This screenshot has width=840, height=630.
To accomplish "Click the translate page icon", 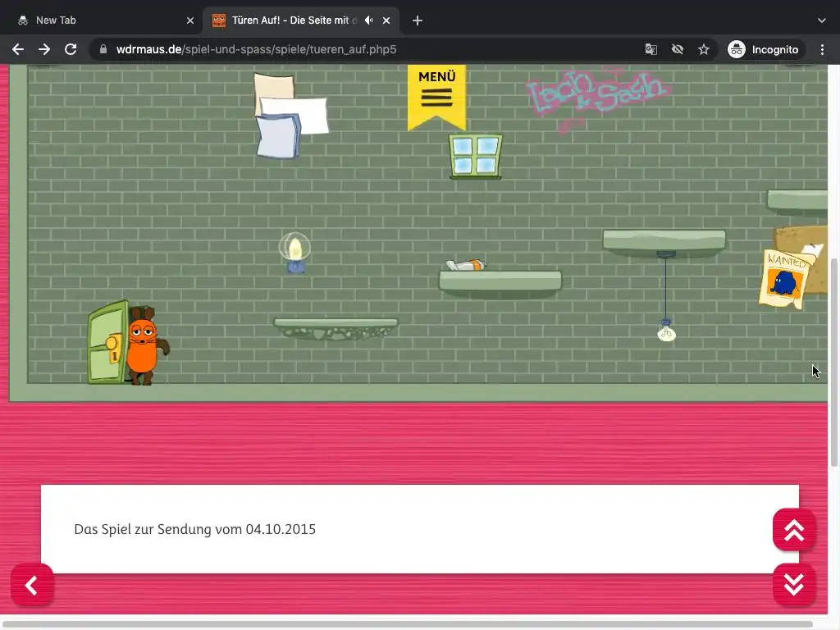I will click(651, 49).
